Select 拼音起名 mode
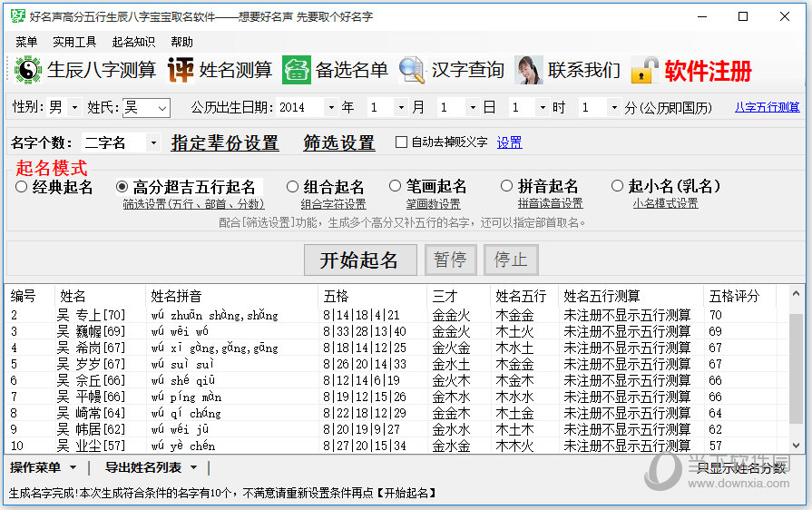The height and width of the screenshot is (510, 812). point(506,185)
